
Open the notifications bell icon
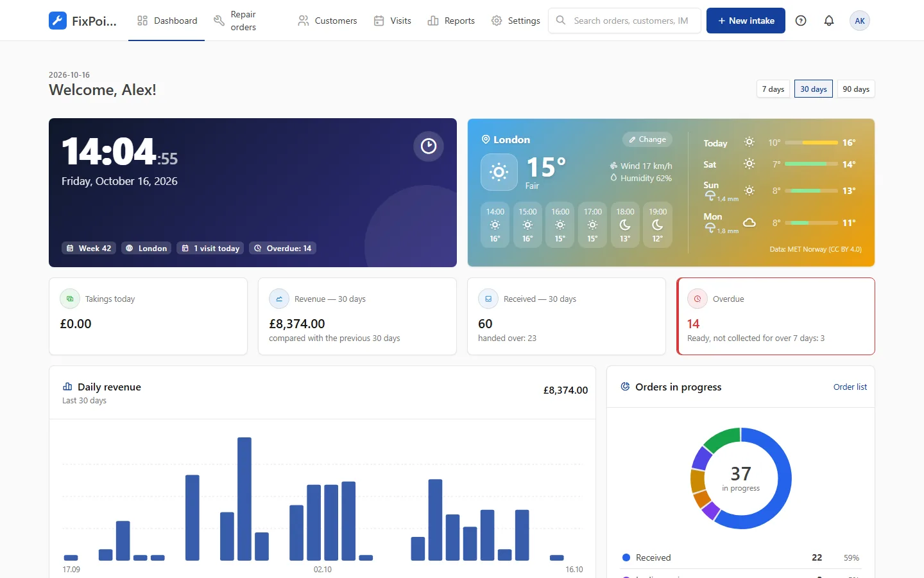point(829,21)
